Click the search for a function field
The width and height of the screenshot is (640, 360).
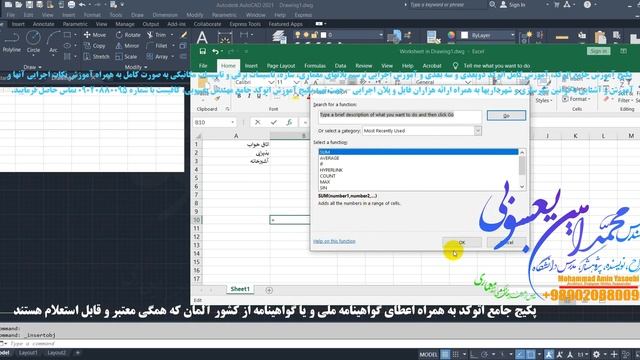tap(400, 116)
